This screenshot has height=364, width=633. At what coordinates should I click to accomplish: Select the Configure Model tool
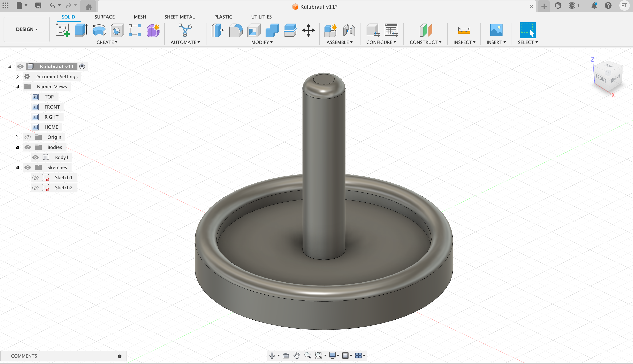[x=373, y=30]
